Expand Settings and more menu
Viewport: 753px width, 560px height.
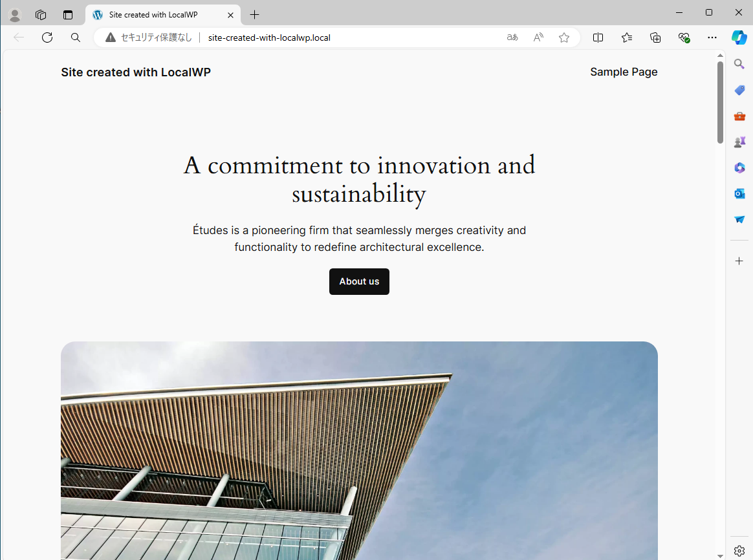click(x=712, y=38)
